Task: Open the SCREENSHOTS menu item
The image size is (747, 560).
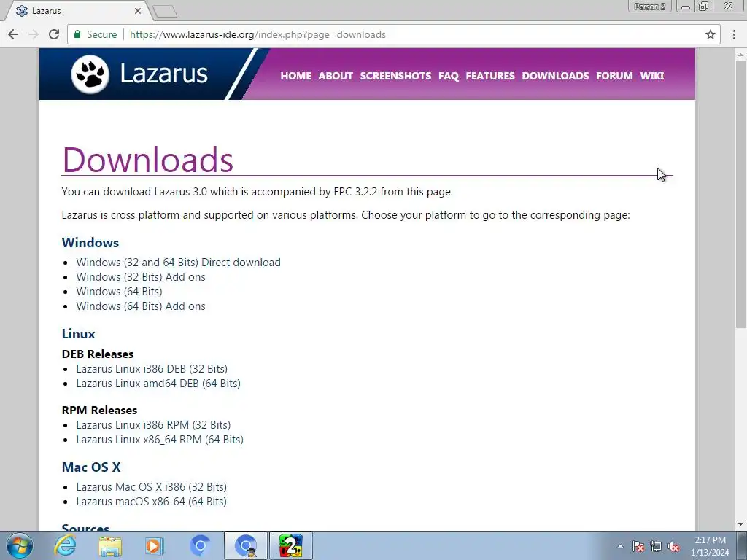Action: click(395, 76)
